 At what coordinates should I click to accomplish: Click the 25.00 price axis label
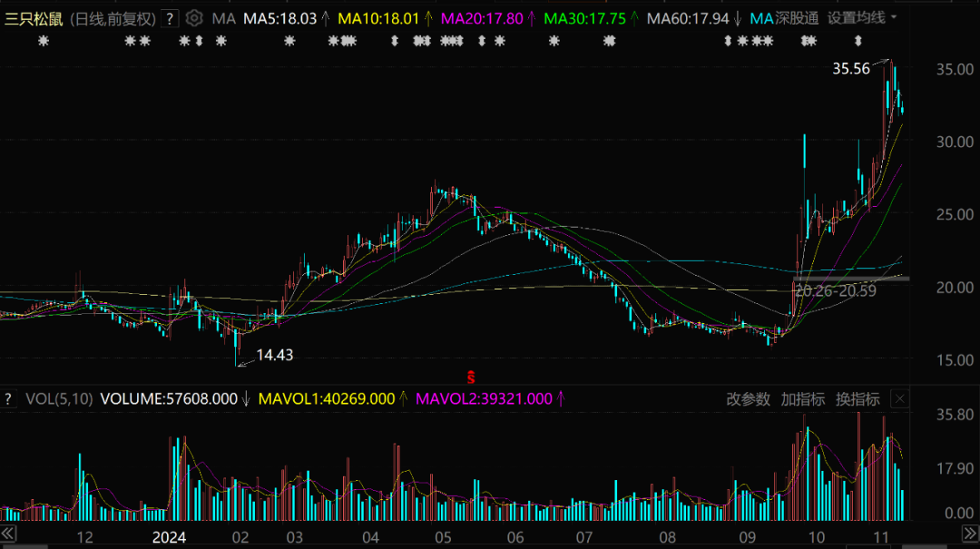click(x=955, y=214)
